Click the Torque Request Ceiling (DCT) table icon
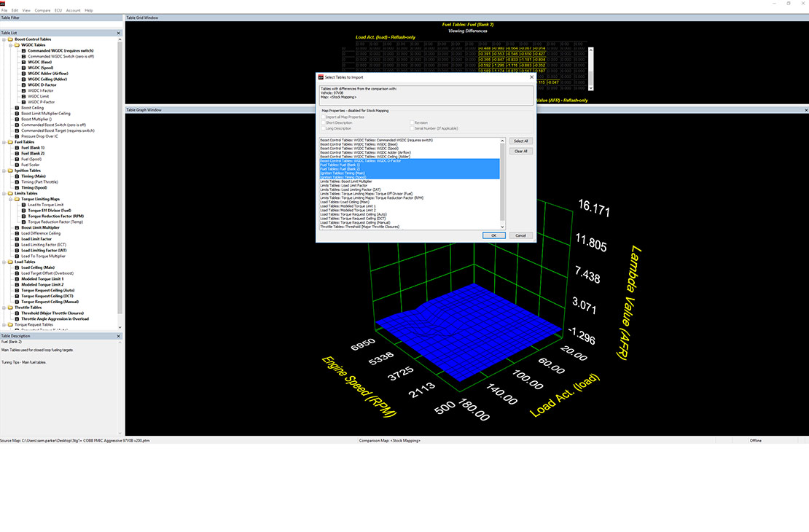The width and height of the screenshot is (809, 532). (x=17, y=296)
